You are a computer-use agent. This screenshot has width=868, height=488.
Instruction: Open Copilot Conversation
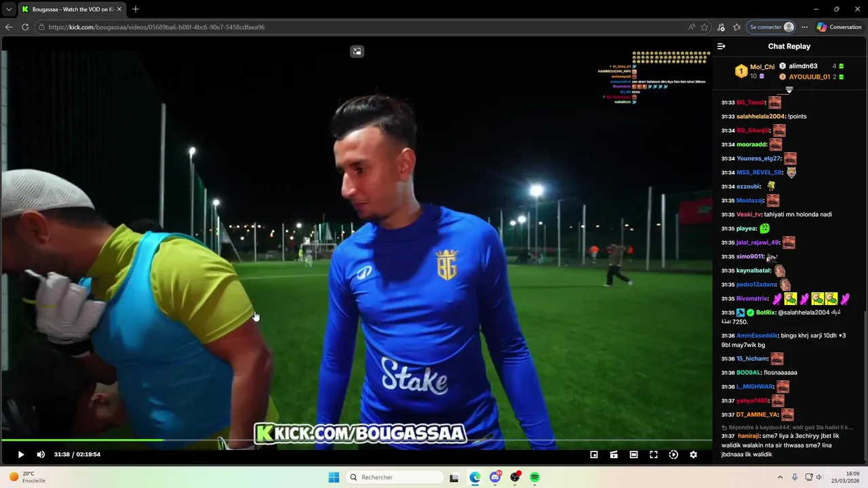pyautogui.click(x=839, y=27)
